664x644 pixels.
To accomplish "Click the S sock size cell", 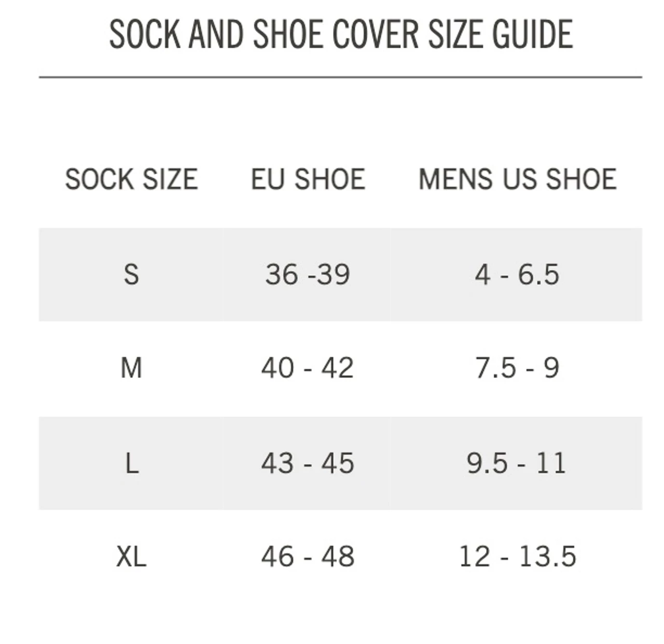I will click(131, 274).
